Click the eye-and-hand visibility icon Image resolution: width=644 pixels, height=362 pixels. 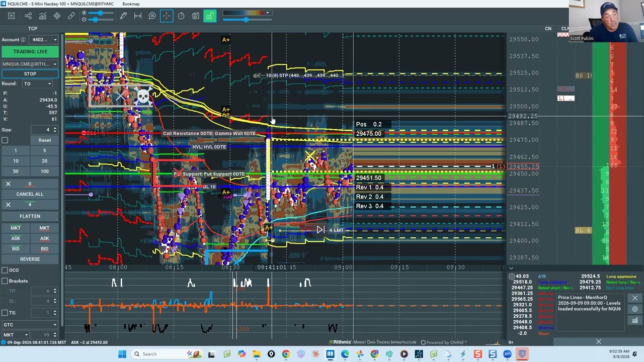(195, 16)
